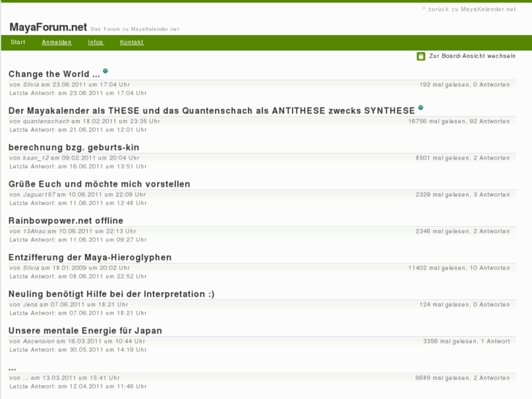Open thread Der Mayakalender als THESE

pyautogui.click(x=211, y=111)
